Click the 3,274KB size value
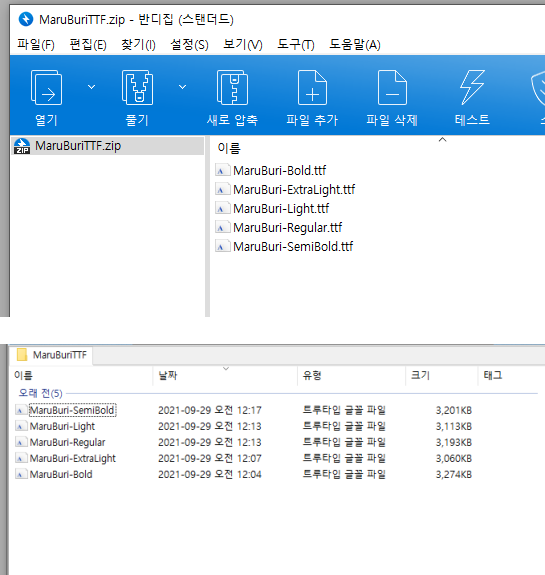545x575 pixels. (x=454, y=475)
